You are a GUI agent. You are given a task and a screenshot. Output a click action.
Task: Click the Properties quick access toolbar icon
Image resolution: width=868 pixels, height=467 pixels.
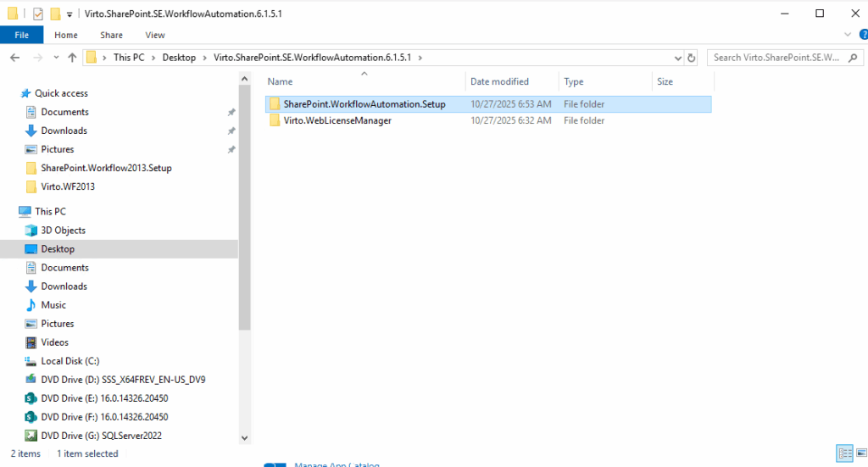coord(37,14)
